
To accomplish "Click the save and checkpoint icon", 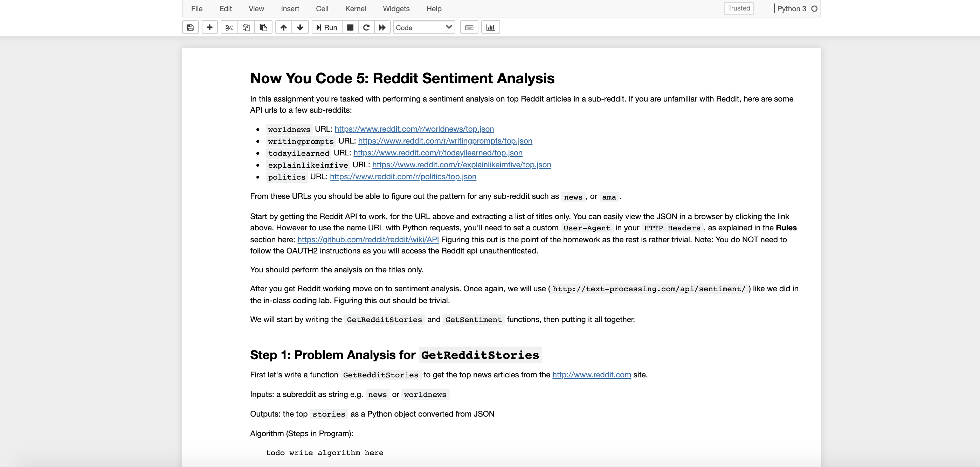I will [x=191, y=27].
